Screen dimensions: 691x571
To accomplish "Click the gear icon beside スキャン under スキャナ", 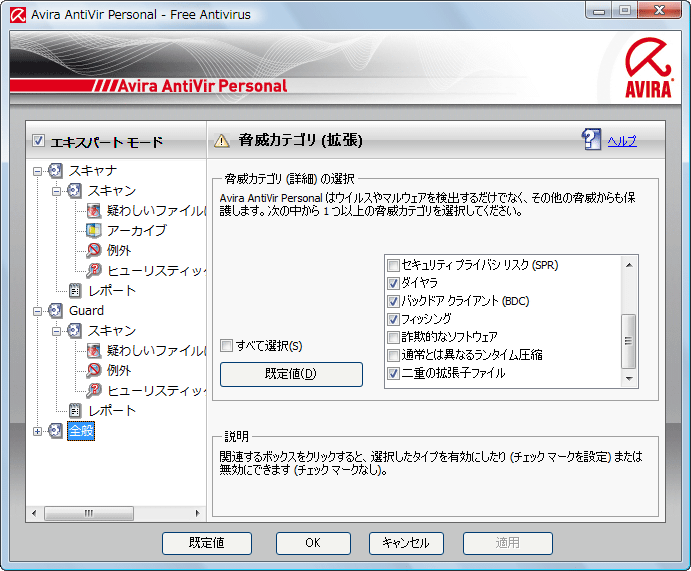I will pos(74,191).
